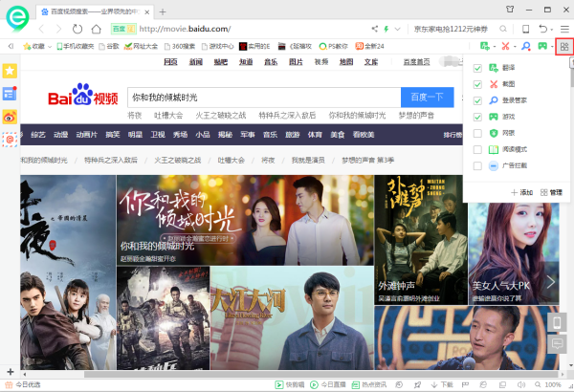Click the Baidu video search input field
The width and height of the screenshot is (574, 392).
click(264, 98)
